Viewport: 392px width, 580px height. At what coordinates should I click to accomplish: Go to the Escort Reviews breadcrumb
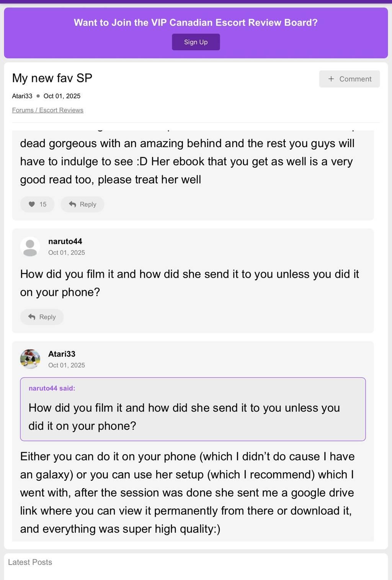pos(61,110)
